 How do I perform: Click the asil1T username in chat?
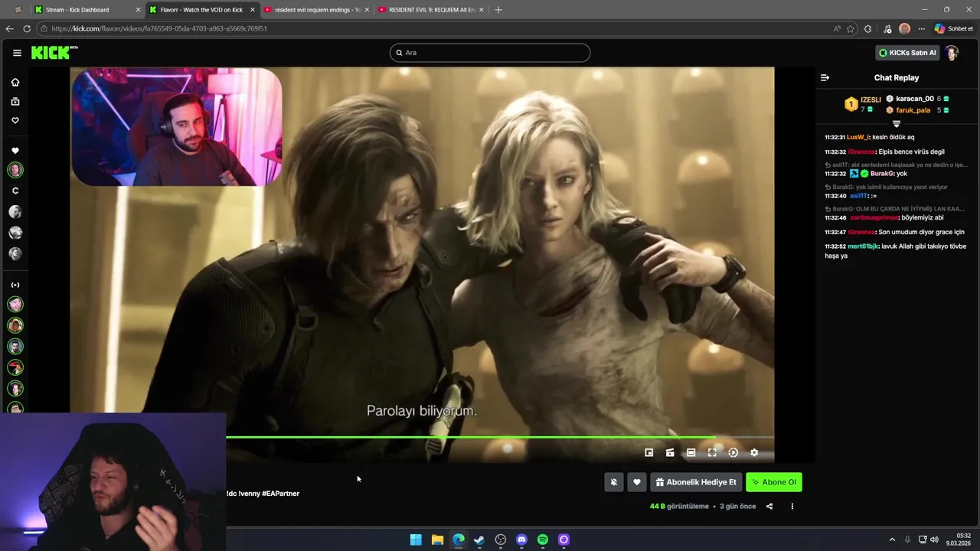click(x=857, y=196)
